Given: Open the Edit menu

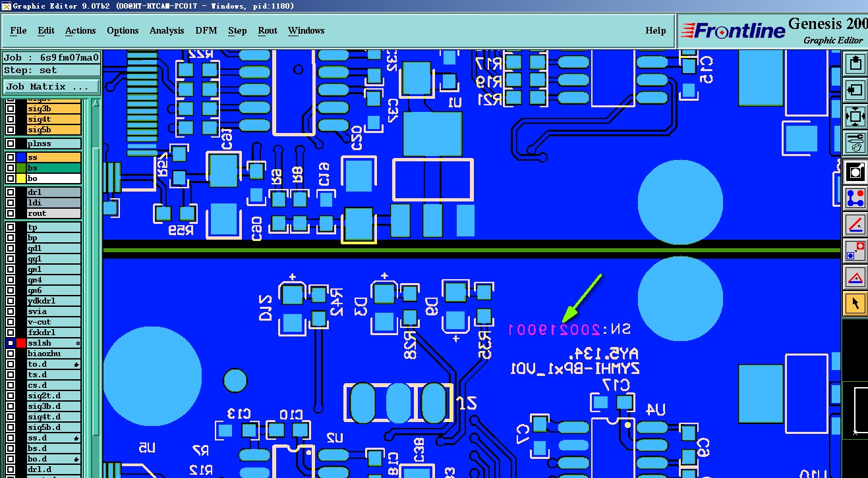Looking at the screenshot, I should click(x=46, y=30).
